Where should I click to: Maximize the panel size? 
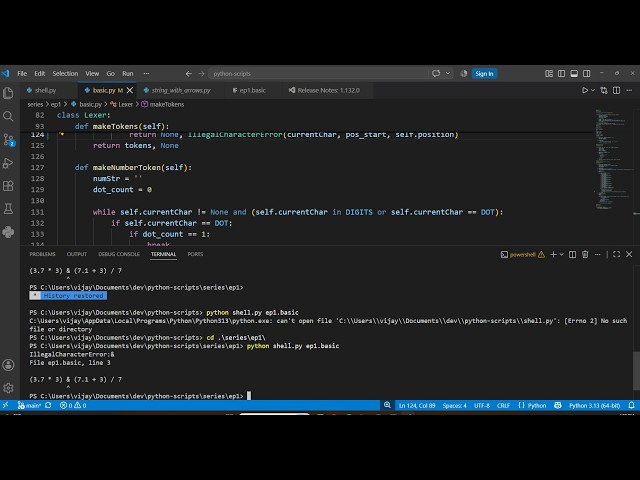(616, 254)
